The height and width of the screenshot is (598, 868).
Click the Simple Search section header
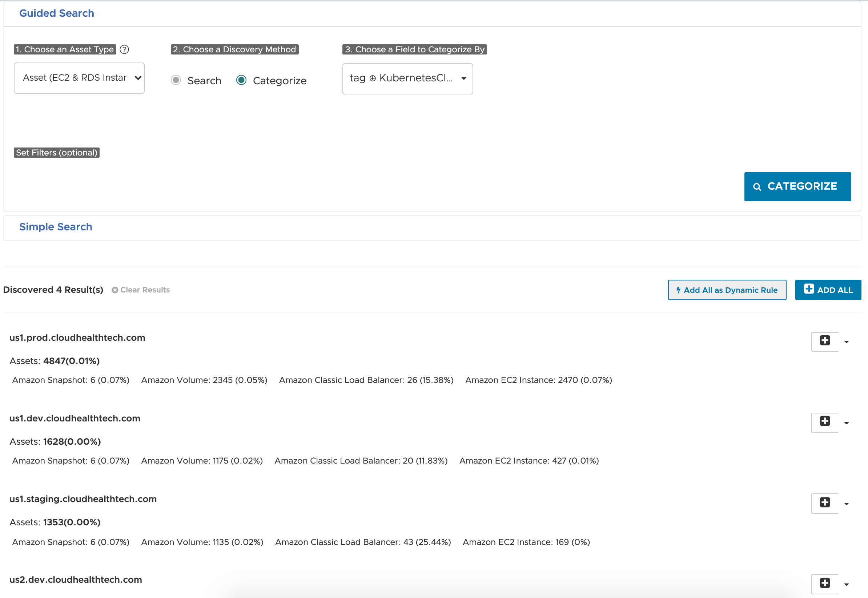click(55, 227)
